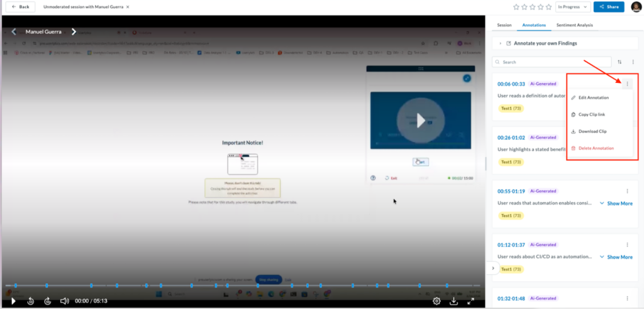Image resolution: width=644 pixels, height=309 pixels.
Task: Open the annotation list options menu beside Search
Action: coord(633,62)
